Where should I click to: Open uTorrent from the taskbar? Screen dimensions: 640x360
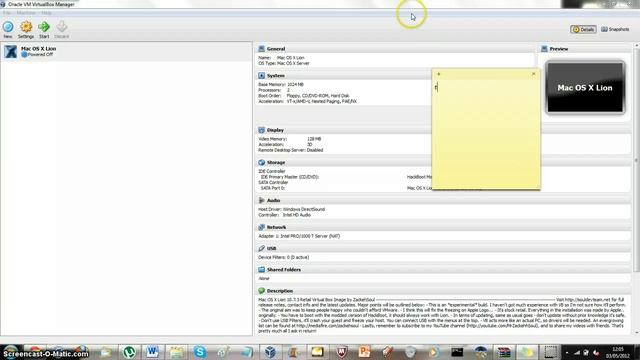(x=129, y=351)
